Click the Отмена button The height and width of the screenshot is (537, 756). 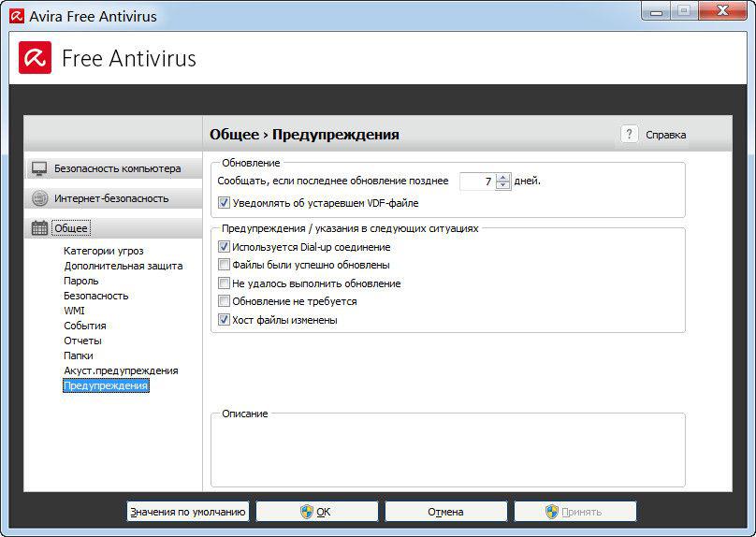tap(446, 512)
